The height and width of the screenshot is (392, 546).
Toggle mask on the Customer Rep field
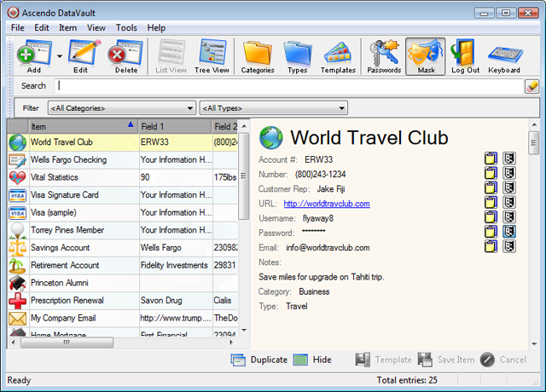(509, 187)
